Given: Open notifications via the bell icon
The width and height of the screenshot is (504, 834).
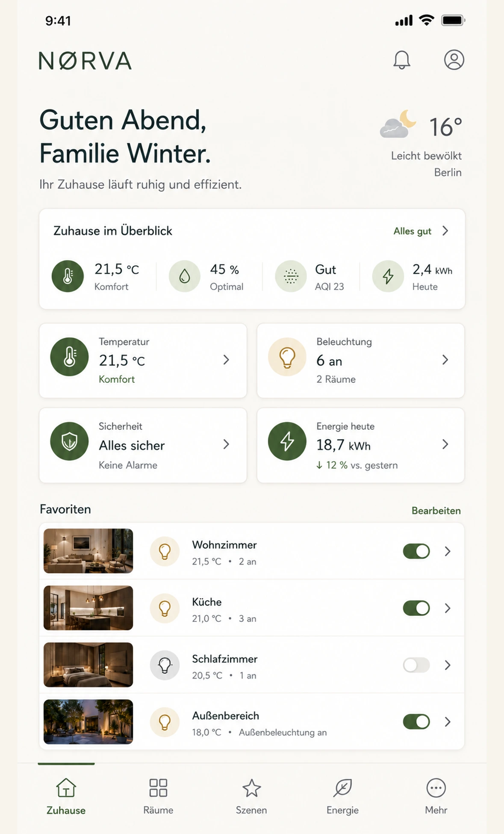Looking at the screenshot, I should 401,60.
